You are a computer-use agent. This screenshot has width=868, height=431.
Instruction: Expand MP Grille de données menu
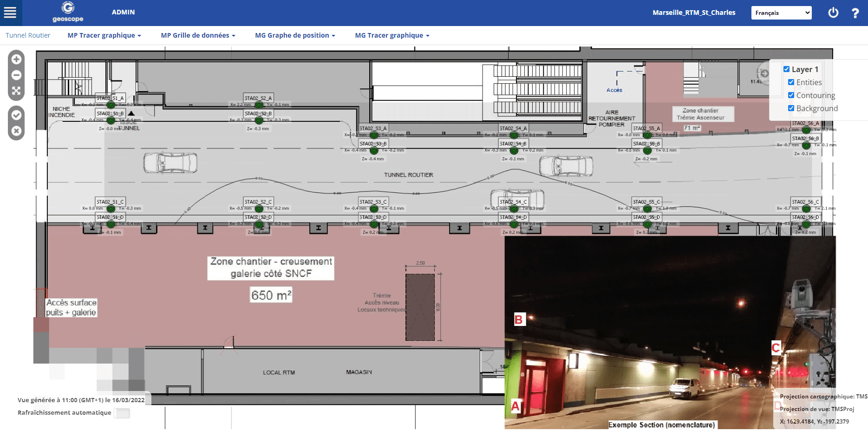pos(198,35)
